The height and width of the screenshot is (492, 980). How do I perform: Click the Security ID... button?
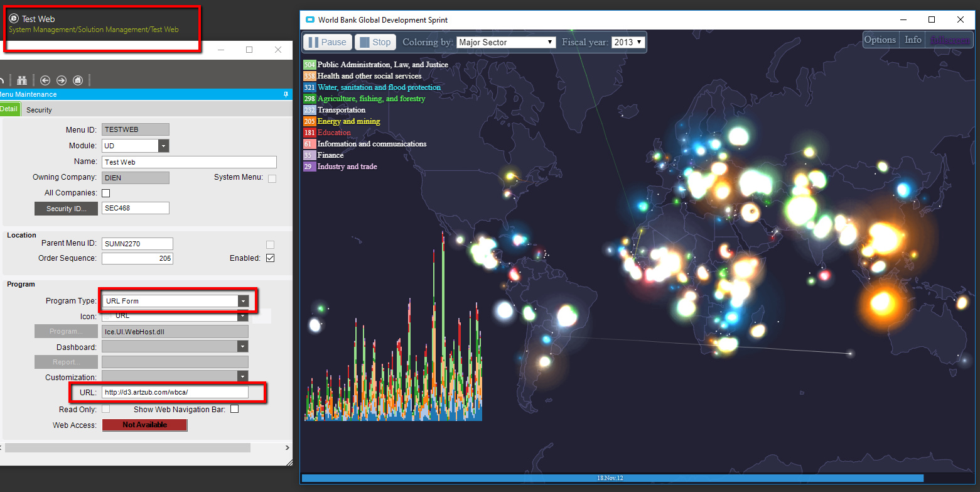point(66,209)
